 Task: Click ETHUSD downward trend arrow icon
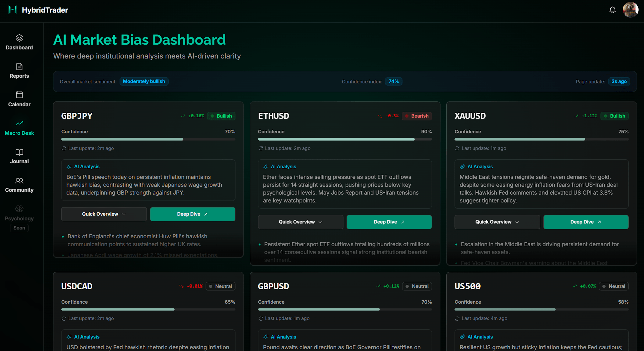[380, 116]
